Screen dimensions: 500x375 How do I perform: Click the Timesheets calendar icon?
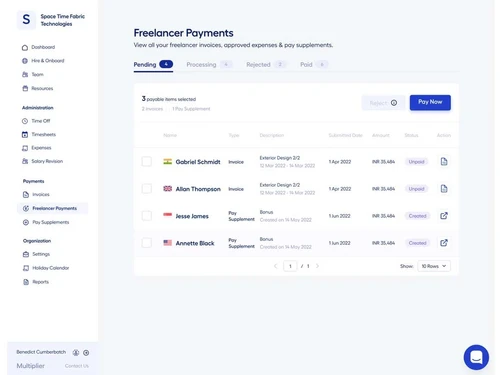25,134
